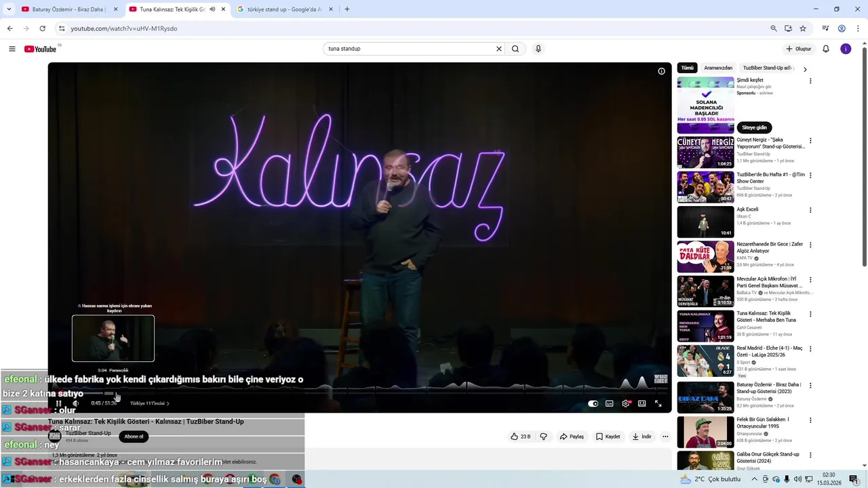868x488 pixels.
Task: Select the Aramanızdan filter chip
Action: pyautogui.click(x=718, y=68)
